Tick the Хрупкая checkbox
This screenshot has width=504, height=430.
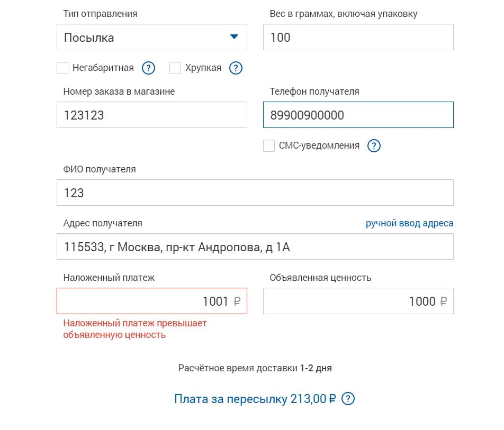coord(175,68)
